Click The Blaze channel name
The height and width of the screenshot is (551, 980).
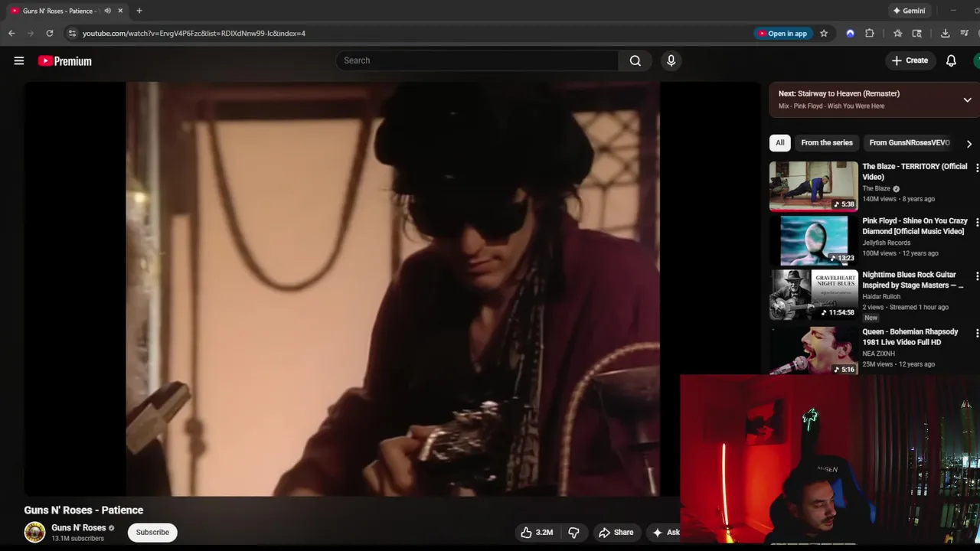(876, 188)
